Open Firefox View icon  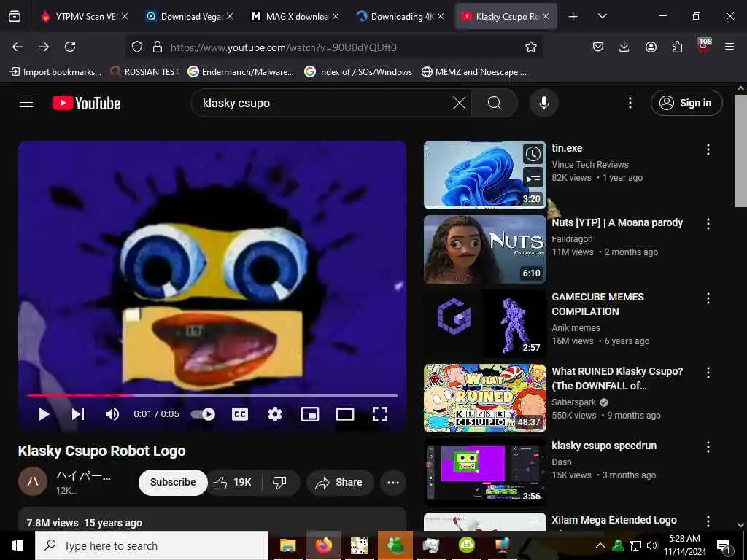pos(15,17)
